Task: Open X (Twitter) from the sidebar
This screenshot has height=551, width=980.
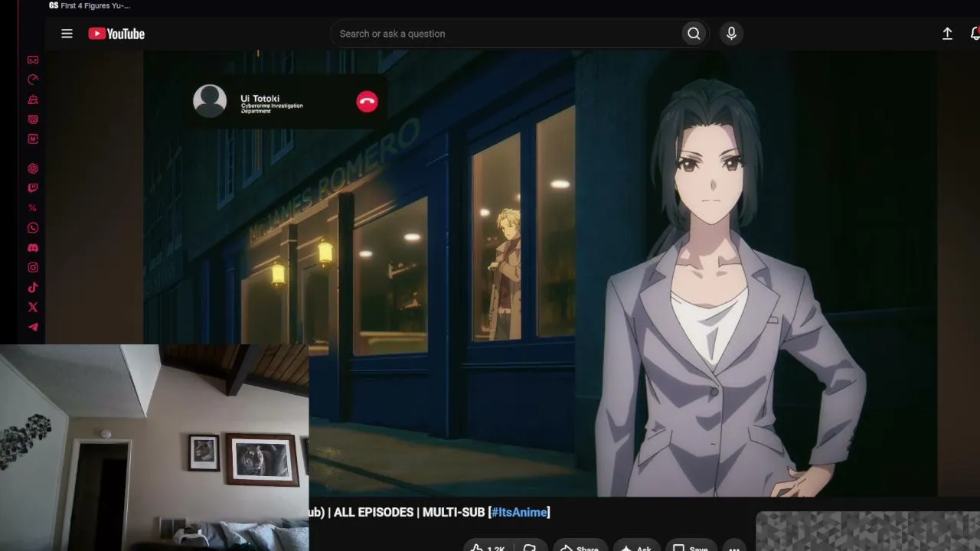Action: [33, 308]
